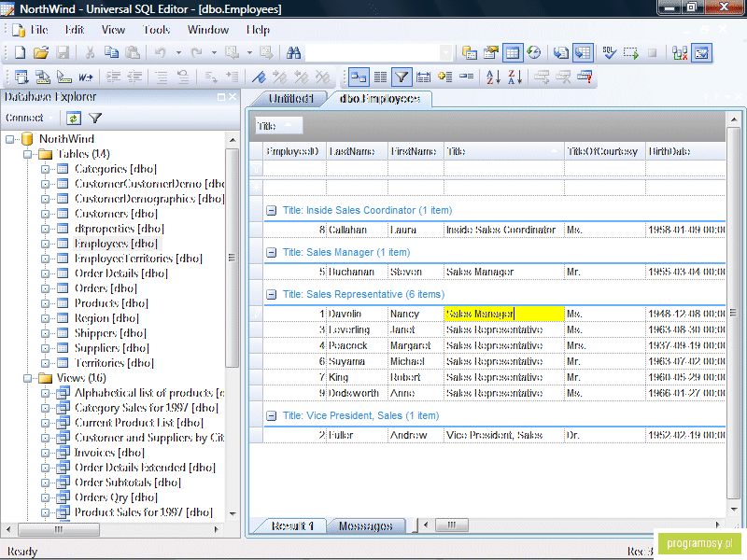This screenshot has height=560, width=747.
Task: Click the outdent lines icon
Action: pos(135,77)
